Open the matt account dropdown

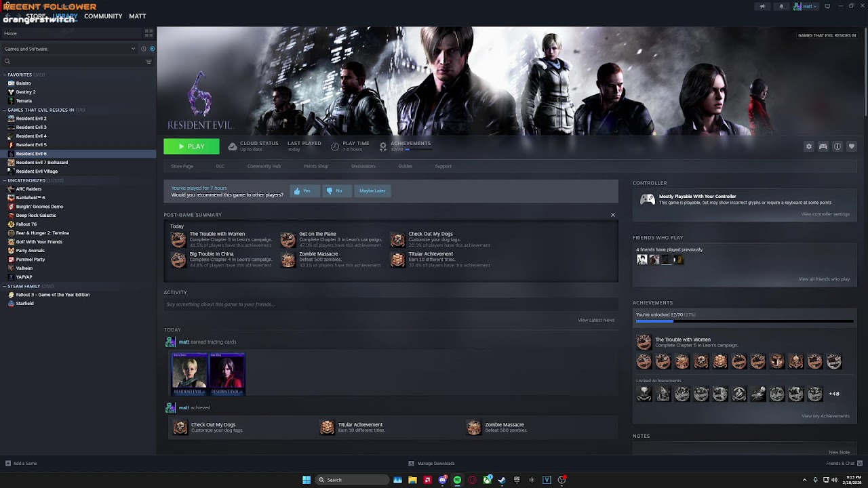(x=806, y=6)
